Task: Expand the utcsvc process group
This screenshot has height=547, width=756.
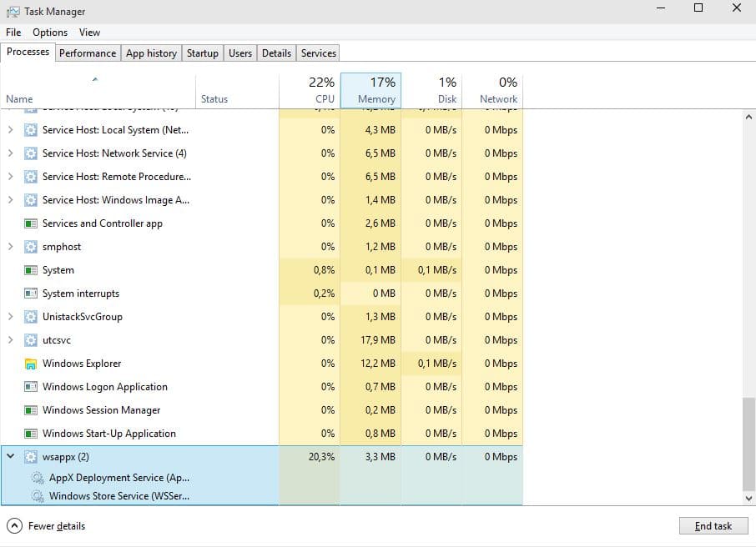Action: point(10,340)
